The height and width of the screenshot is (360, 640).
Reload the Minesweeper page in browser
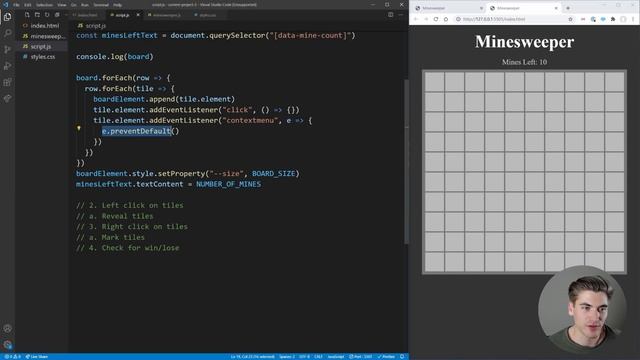[x=436, y=19]
